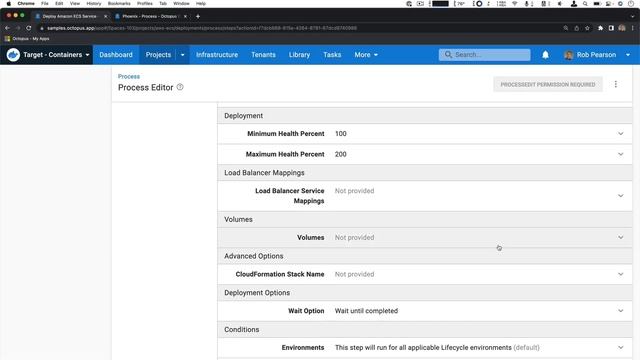Bookmark this page with the star icon
Image resolution: width=640 pixels, height=360 pixels.
point(587,28)
